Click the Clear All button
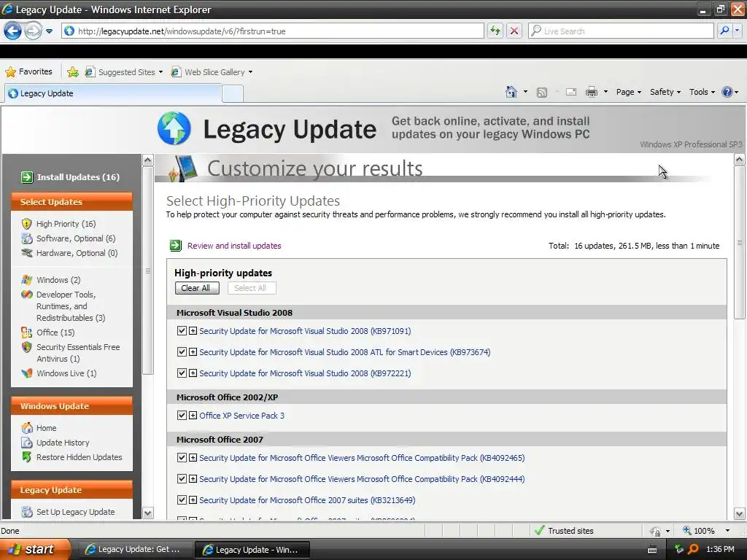This screenshot has height=560, width=747. coord(197,288)
